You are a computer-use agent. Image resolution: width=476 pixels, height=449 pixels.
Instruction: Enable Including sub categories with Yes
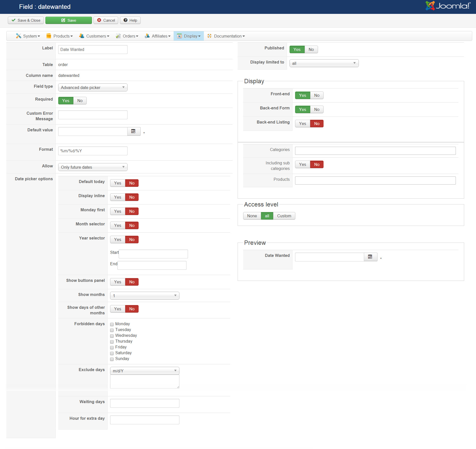point(303,164)
